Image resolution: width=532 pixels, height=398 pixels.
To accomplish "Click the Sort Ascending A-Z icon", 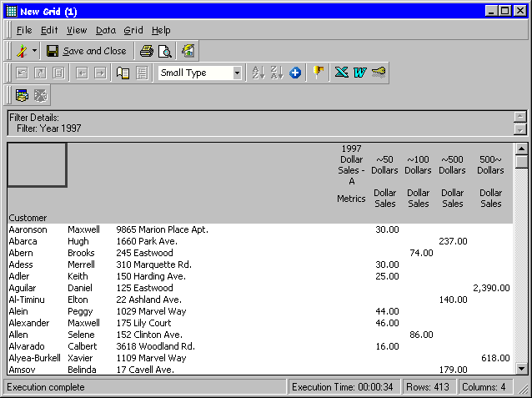I will [x=258, y=73].
